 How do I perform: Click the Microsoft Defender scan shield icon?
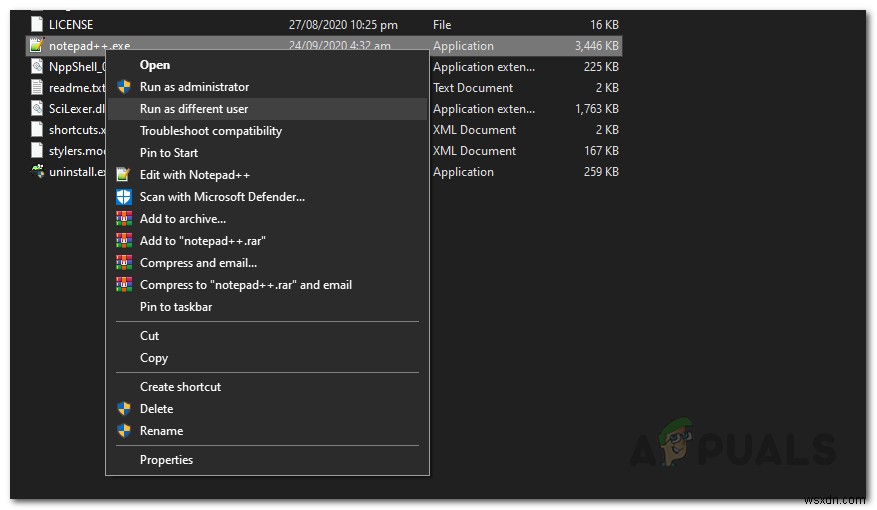tap(124, 197)
